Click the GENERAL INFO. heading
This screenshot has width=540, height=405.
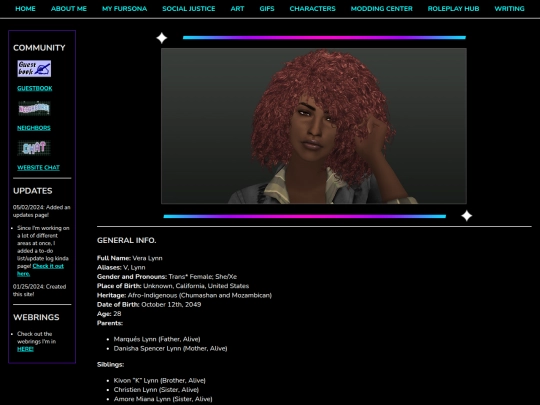126,240
